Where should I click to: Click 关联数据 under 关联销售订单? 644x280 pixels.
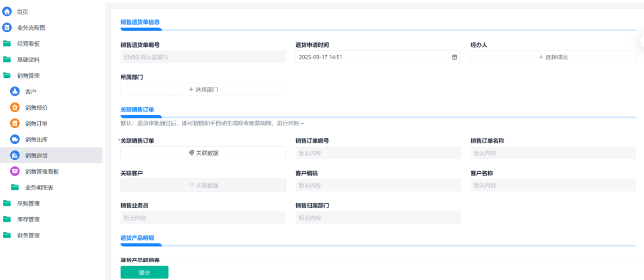tap(203, 153)
